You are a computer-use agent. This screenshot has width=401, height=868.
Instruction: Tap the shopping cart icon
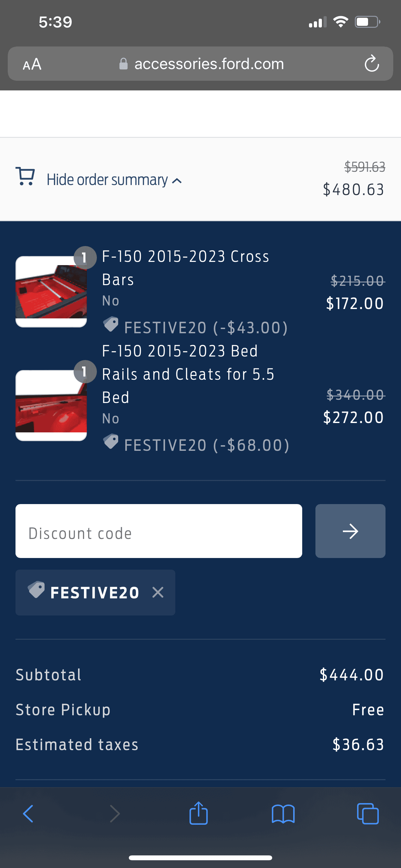[25, 177]
